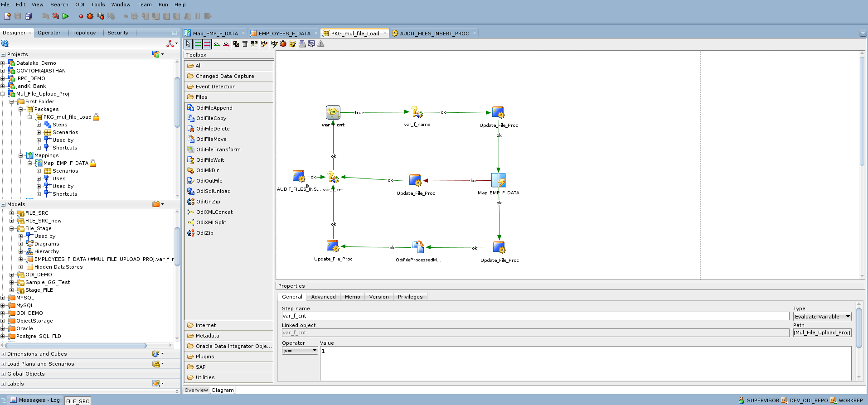Screen dimensions: 868x405
Task: Toggle the Free Choice pointer tool
Action: 188,44
